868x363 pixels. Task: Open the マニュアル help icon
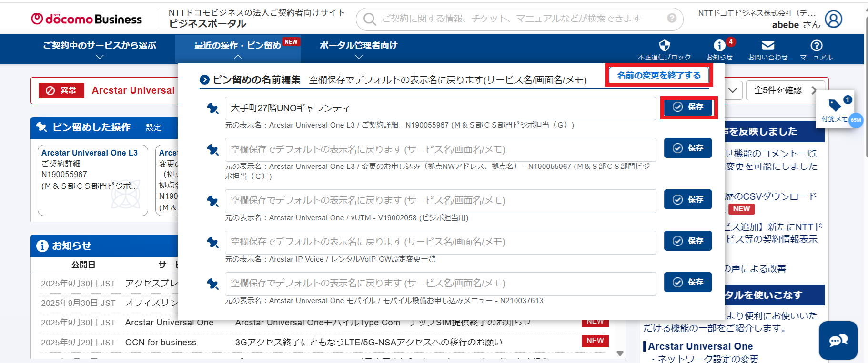(x=816, y=46)
